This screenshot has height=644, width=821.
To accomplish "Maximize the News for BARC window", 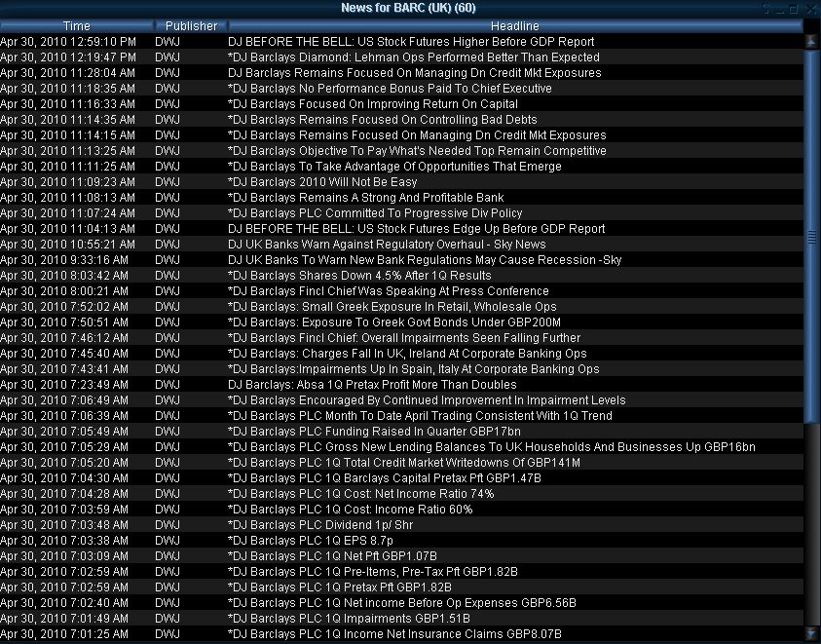I will [x=794, y=9].
